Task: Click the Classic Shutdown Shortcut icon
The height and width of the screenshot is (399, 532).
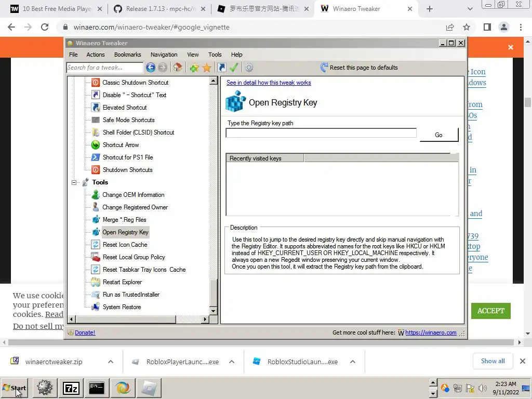Action: (96, 83)
